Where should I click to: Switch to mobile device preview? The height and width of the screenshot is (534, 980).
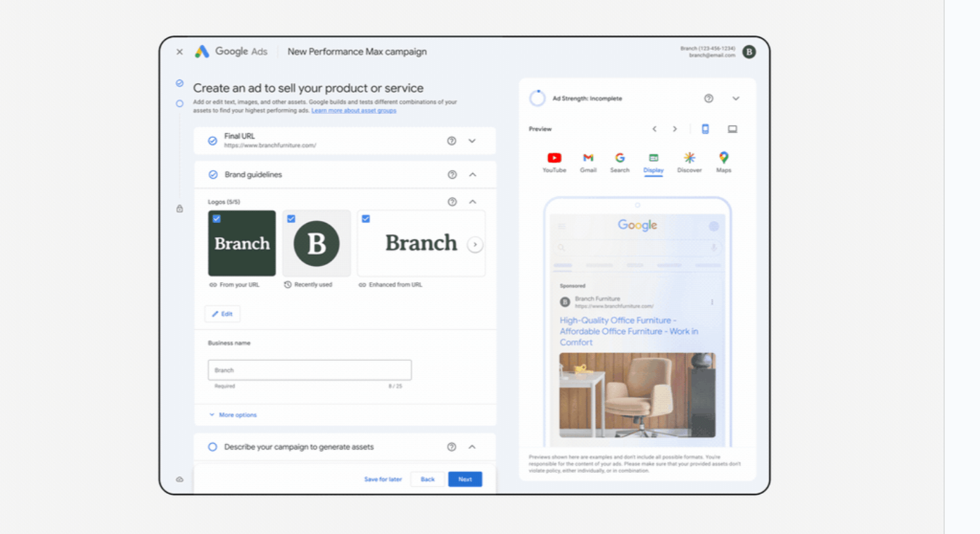coord(705,129)
